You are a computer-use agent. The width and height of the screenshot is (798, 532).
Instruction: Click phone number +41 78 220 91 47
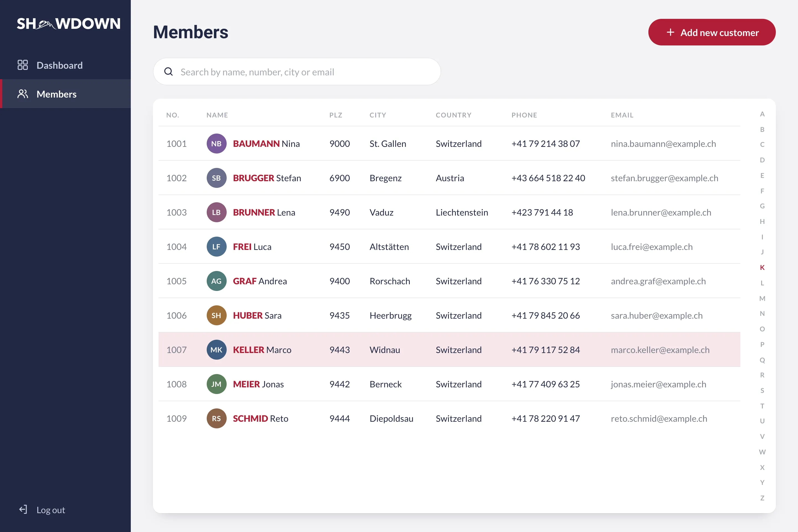click(x=546, y=418)
